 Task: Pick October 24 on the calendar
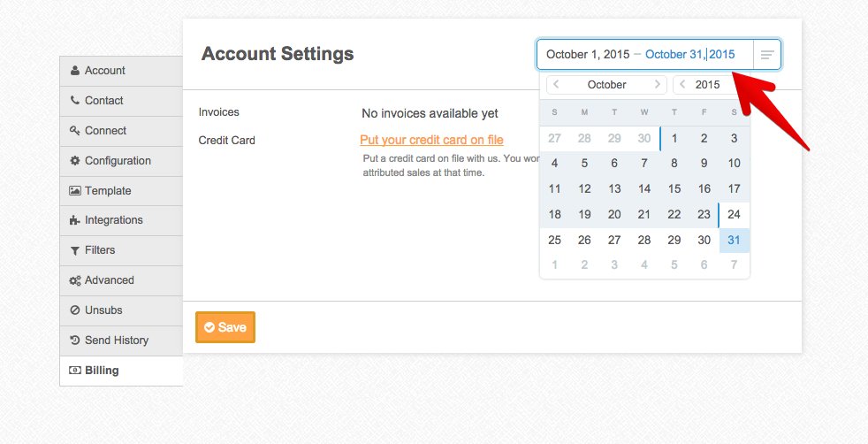(x=734, y=214)
